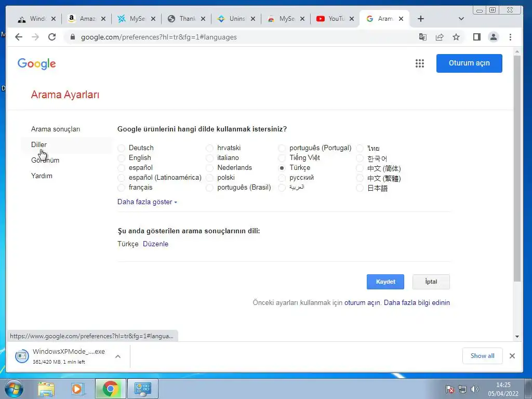This screenshot has height=399, width=532.
Task: Choose español radio button
Action: 121,168
